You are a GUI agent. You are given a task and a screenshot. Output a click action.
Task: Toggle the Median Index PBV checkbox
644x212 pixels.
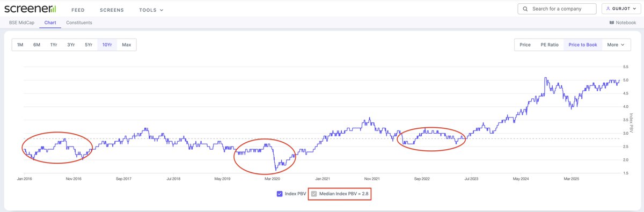pos(314,194)
